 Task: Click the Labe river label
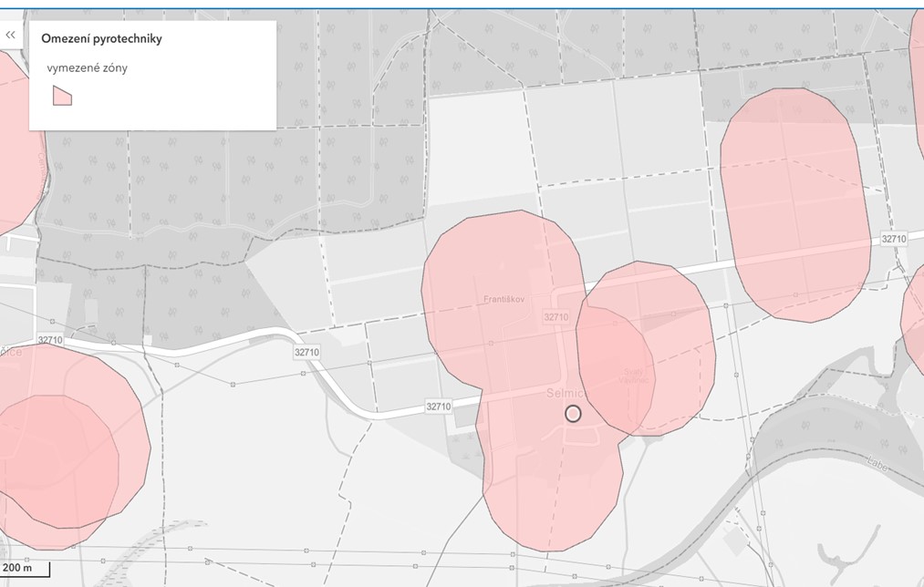(877, 461)
